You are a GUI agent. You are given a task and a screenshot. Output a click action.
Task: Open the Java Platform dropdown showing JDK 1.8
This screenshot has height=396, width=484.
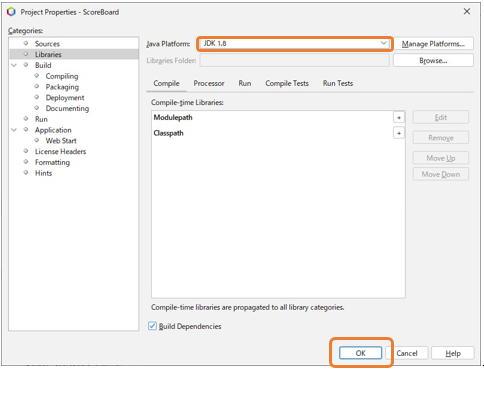coord(295,43)
